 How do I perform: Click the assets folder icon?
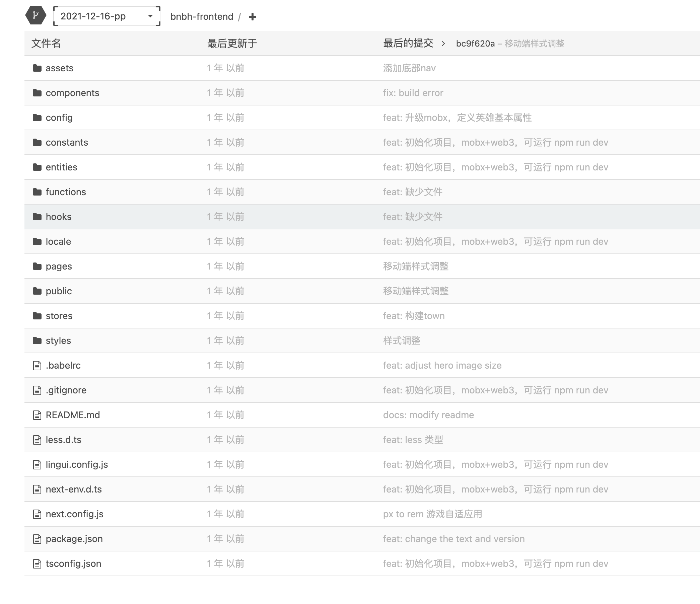tap(37, 68)
